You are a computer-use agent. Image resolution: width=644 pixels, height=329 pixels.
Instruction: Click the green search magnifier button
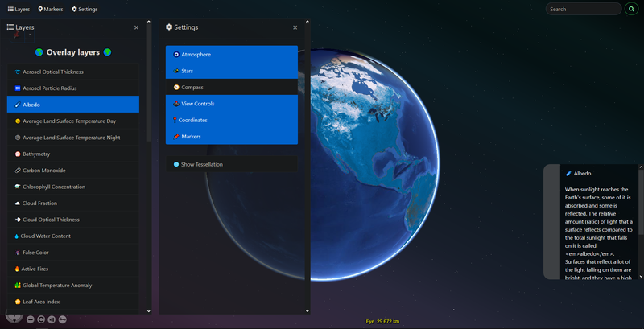[x=631, y=9]
